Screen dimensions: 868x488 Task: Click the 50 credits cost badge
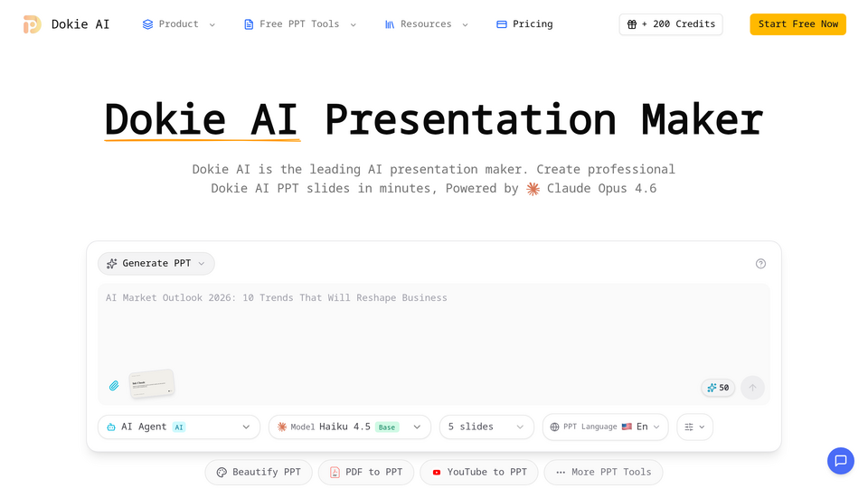point(718,388)
